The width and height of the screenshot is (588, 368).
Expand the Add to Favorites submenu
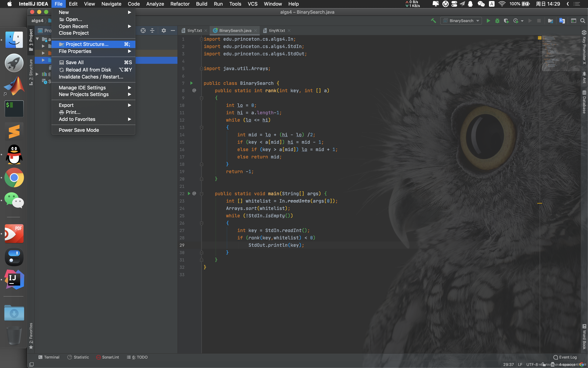pos(93,119)
